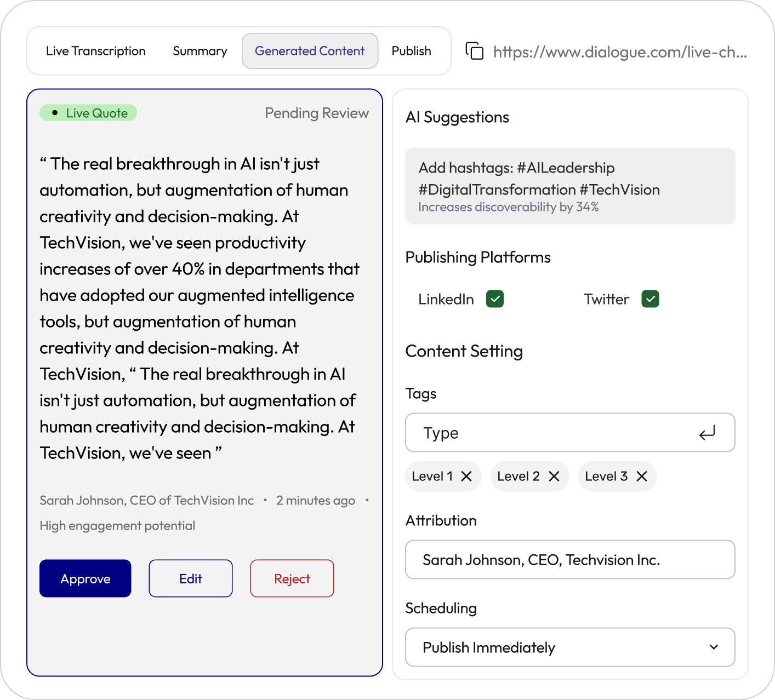Open the Scheduling dropdown chevron
The image size is (775, 700).
(x=714, y=647)
